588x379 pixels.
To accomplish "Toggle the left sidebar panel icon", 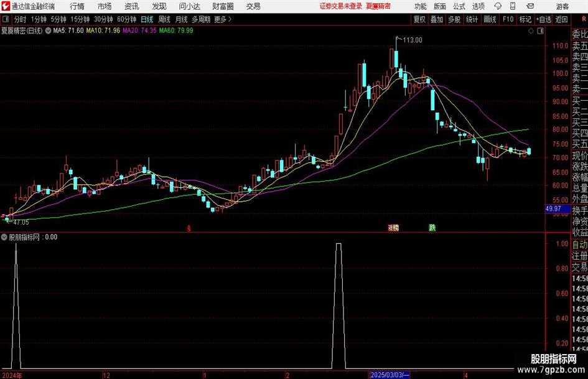I will tap(5, 19).
